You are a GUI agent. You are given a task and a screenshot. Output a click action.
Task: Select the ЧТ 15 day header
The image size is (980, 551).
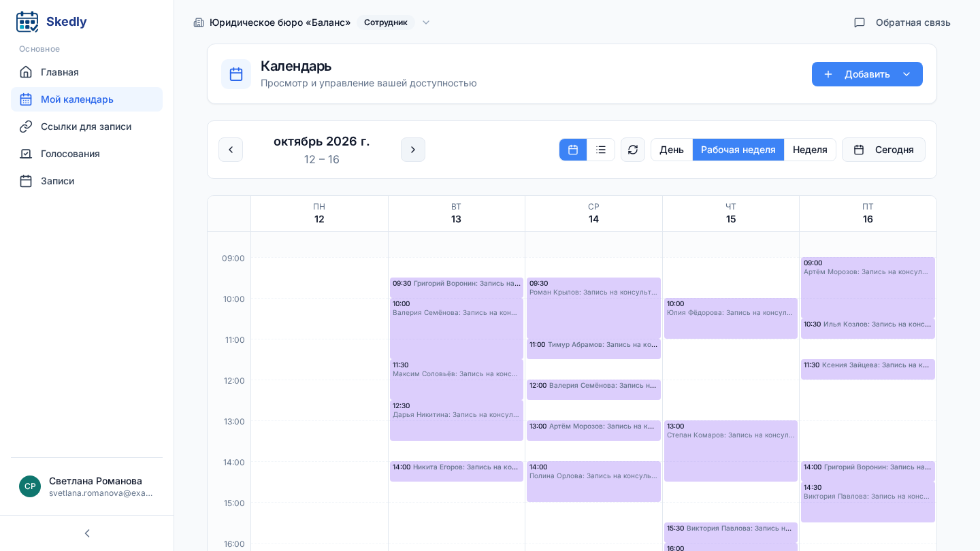pos(731,213)
